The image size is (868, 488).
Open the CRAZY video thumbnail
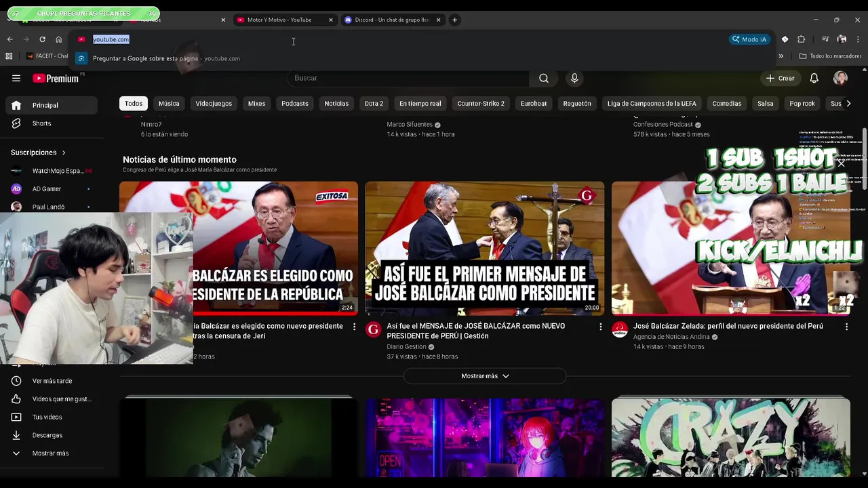[x=730, y=437]
